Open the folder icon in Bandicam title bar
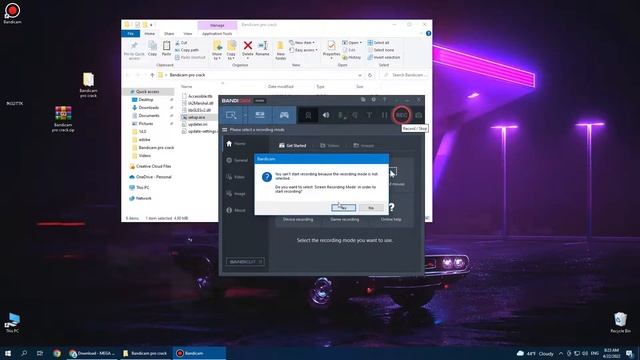Image resolution: width=640 pixels, height=360 pixels. (x=363, y=100)
